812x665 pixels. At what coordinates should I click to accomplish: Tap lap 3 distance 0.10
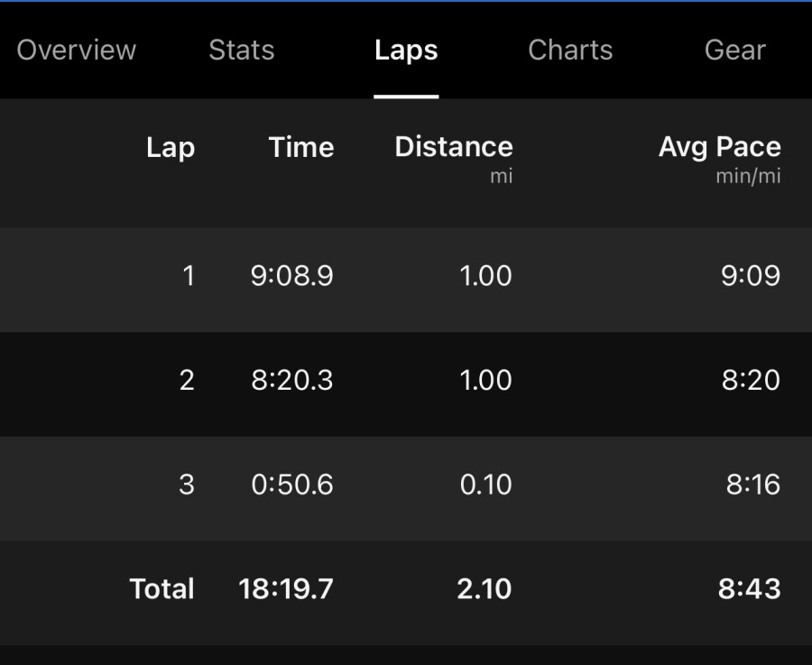click(x=485, y=485)
